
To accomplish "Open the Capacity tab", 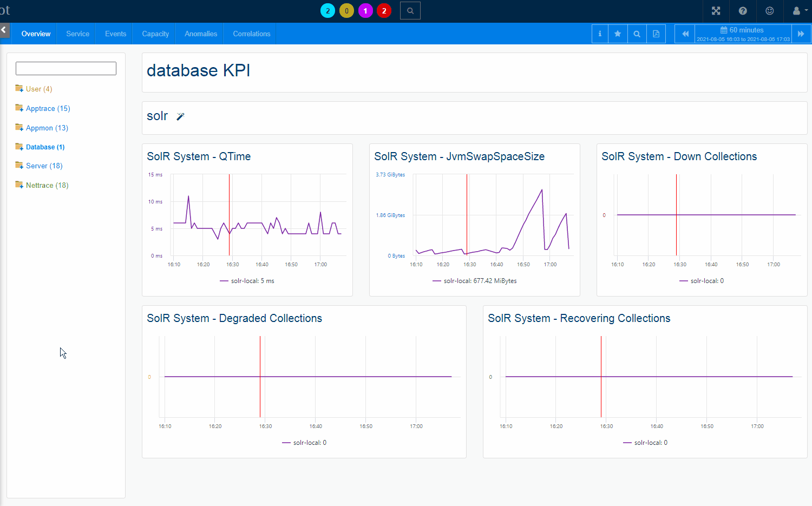I will click(155, 34).
